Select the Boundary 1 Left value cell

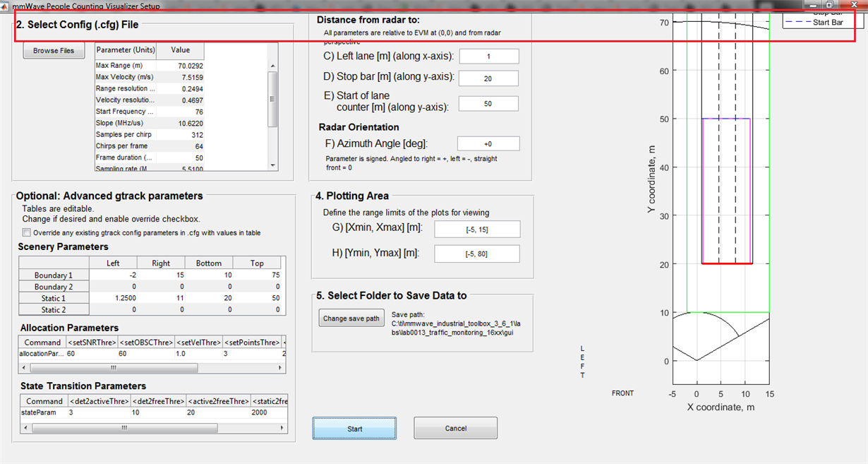(114, 275)
